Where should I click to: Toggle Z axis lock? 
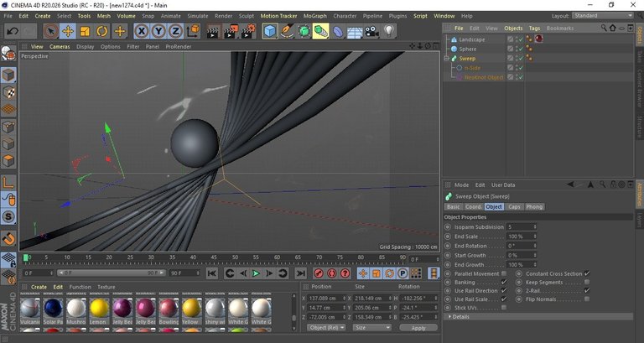pos(175,31)
